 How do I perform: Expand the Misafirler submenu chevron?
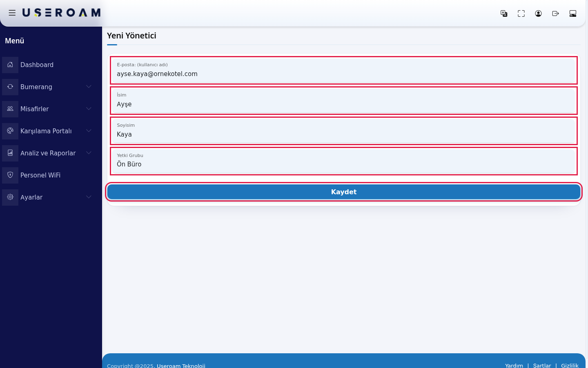pyautogui.click(x=89, y=109)
